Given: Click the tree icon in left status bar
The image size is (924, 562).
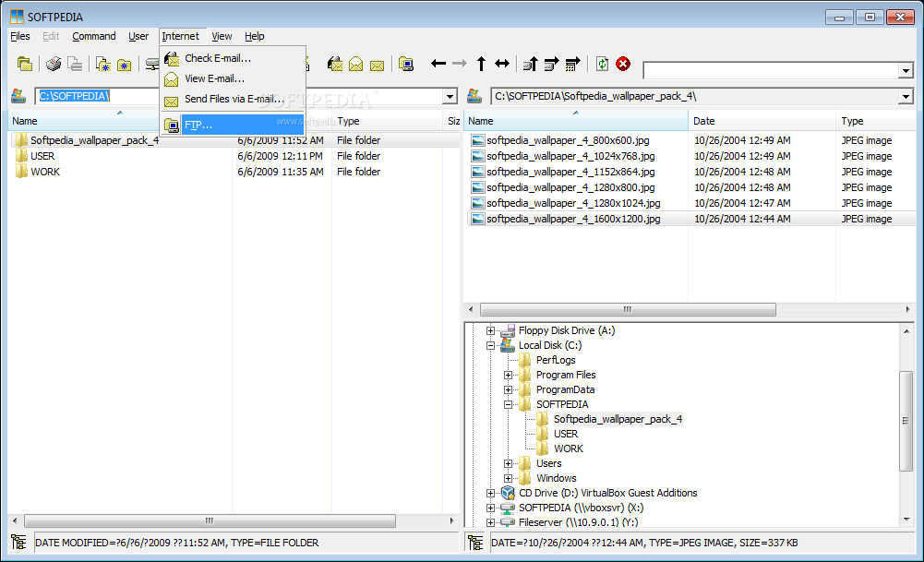Looking at the screenshot, I should click(x=18, y=542).
